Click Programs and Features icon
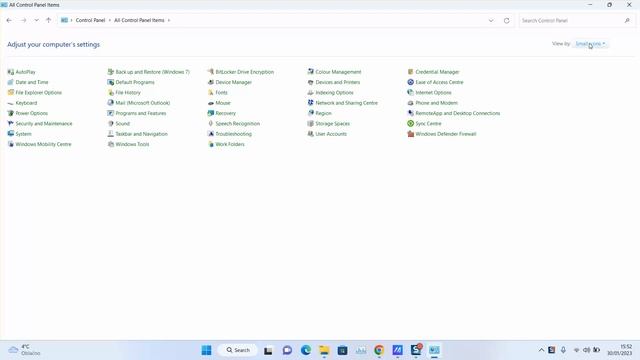Viewport: 640px width, 360px height. pyautogui.click(x=111, y=113)
